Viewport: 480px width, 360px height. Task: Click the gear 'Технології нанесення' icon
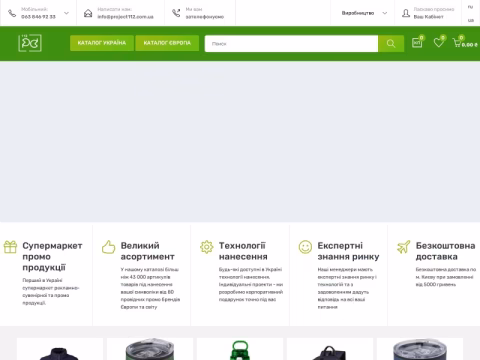[x=207, y=247]
